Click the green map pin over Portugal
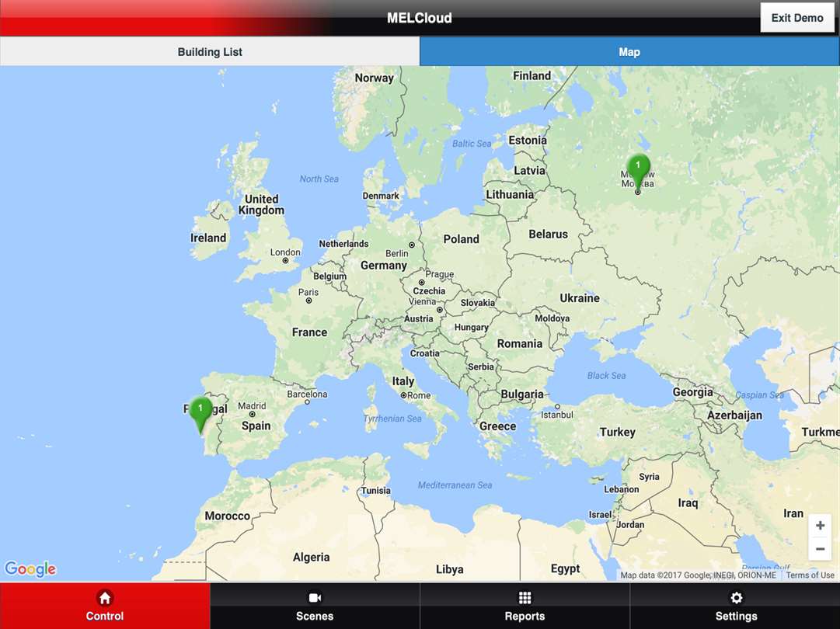 click(201, 414)
